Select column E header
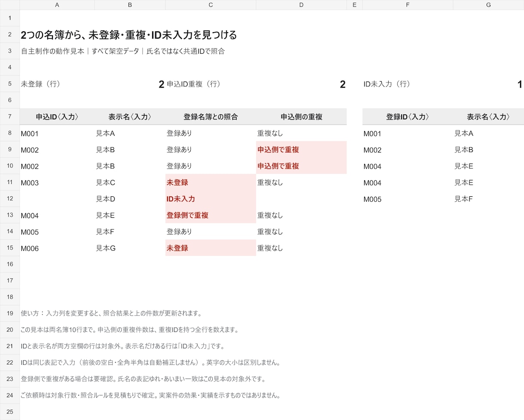Screen dimensions: 524x420 click(354, 5)
